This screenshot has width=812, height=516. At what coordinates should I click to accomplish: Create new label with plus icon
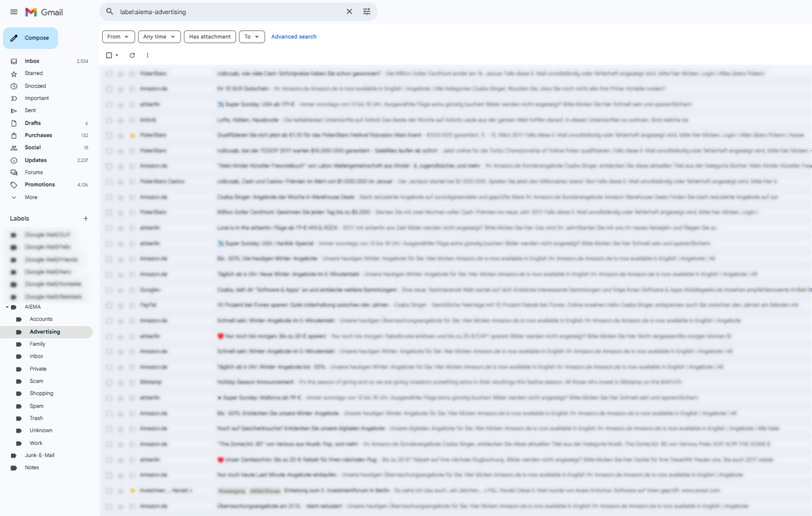click(x=86, y=219)
